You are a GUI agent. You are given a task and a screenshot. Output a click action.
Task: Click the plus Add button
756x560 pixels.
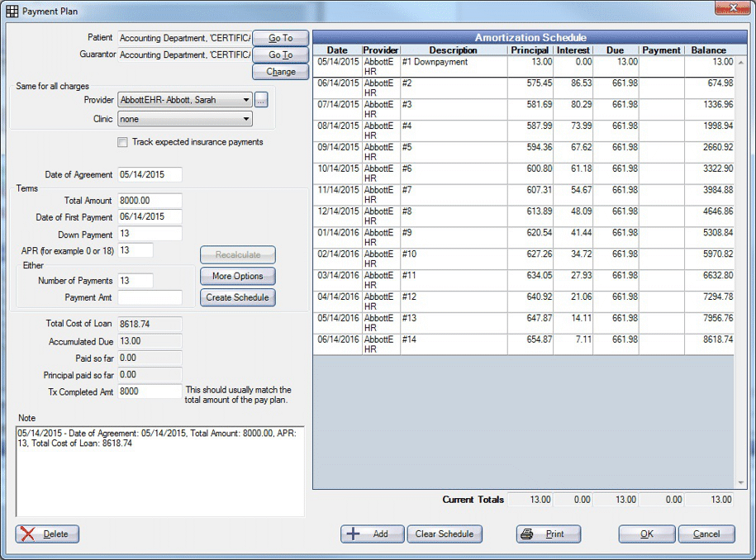click(x=372, y=534)
